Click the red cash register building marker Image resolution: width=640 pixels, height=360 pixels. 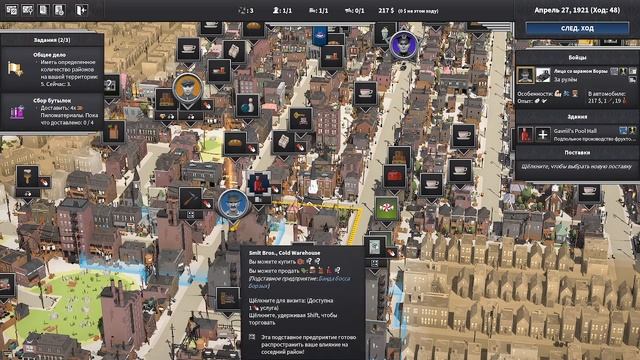click(395, 176)
